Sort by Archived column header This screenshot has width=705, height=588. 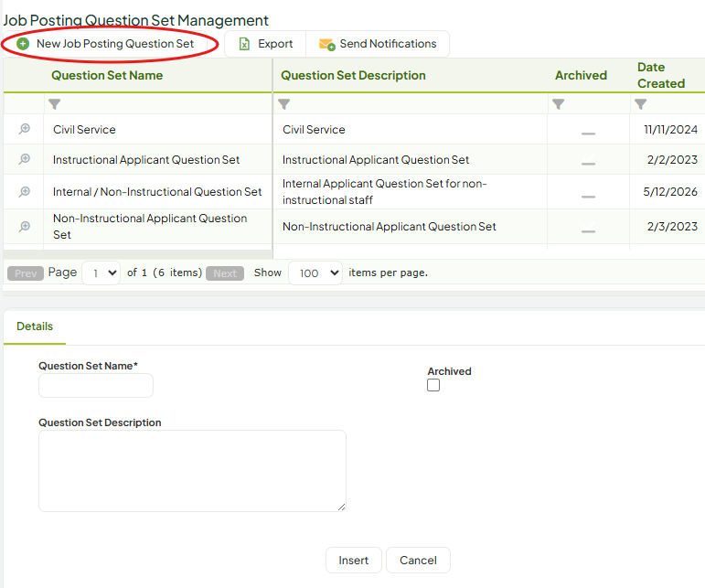pos(581,75)
